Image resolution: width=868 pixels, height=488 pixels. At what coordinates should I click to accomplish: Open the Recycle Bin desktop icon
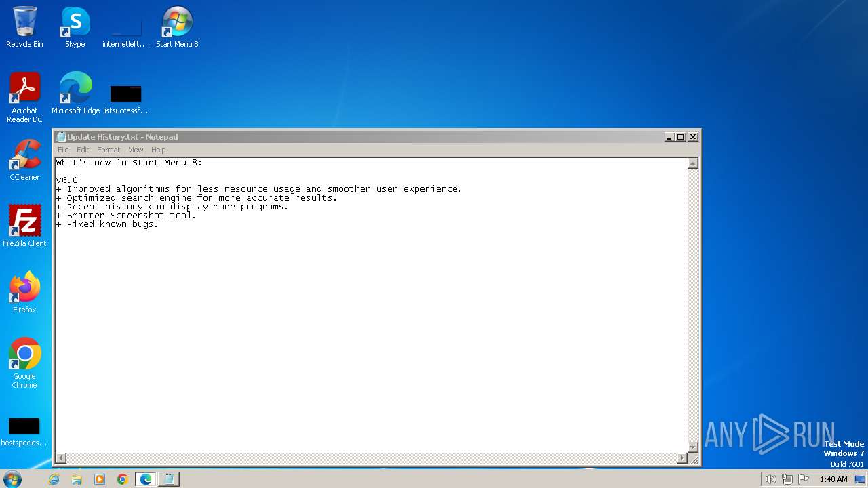point(24,27)
